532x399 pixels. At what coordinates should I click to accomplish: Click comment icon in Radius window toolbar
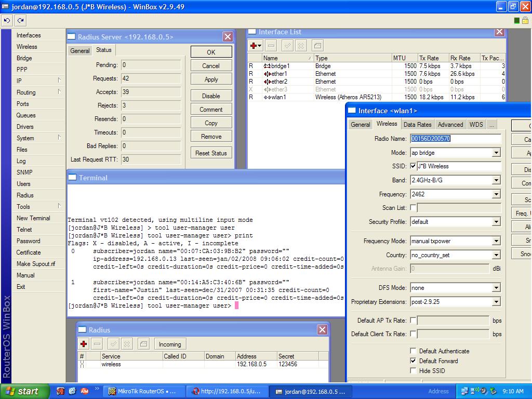tap(144, 344)
